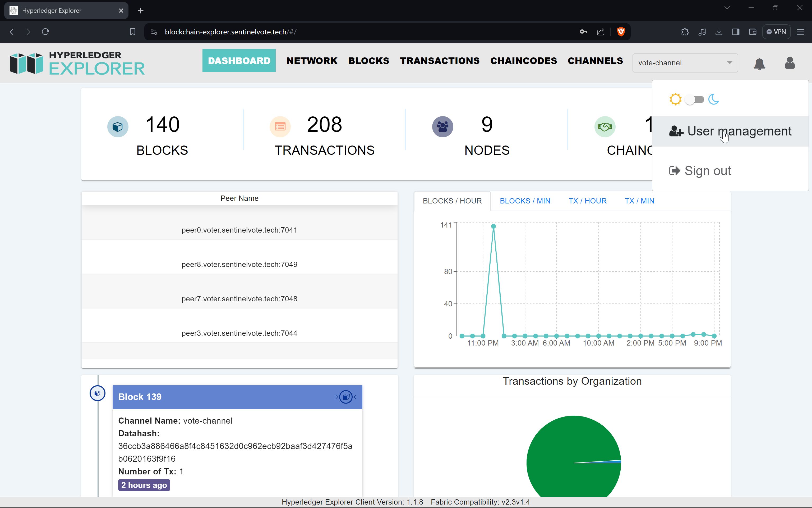Go to TRANSACTIONS page

click(x=440, y=61)
